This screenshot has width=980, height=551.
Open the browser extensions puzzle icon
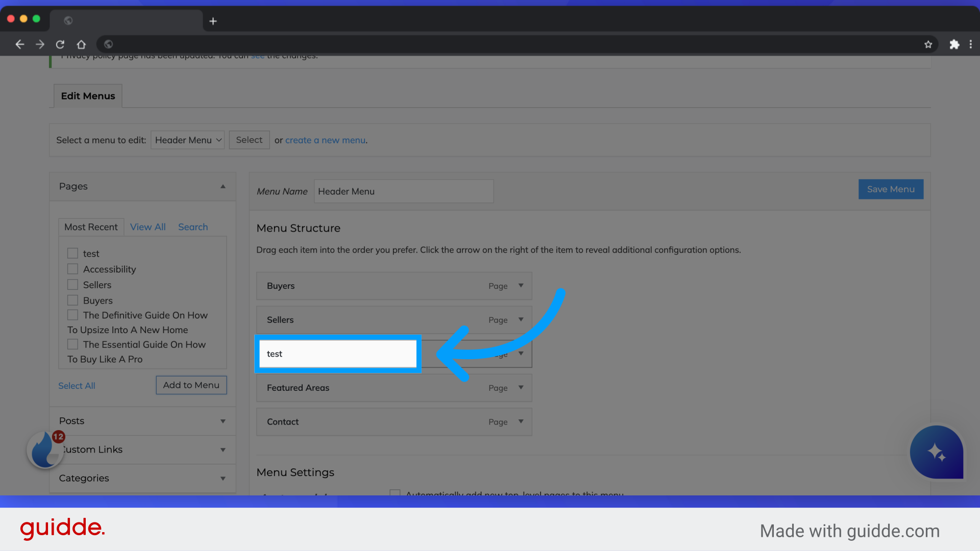point(954,44)
